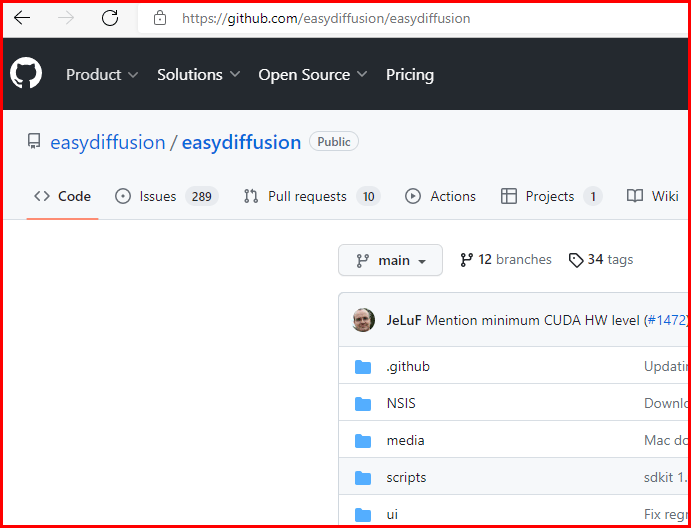Open the scripts commit message starting sdkit

[665, 478]
